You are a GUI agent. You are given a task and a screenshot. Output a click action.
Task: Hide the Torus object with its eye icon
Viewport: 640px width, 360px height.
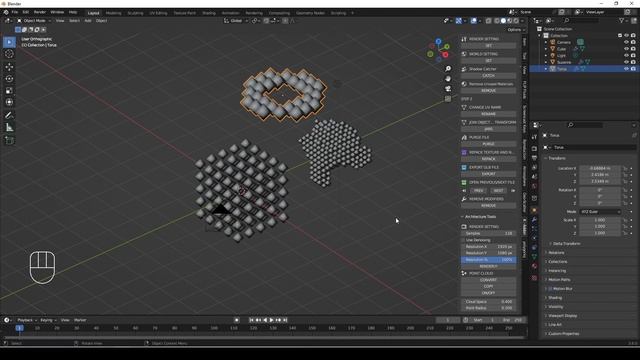coord(626,69)
